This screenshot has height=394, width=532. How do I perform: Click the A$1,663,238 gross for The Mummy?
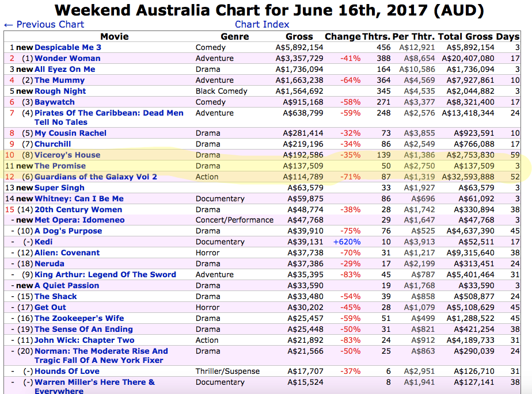(299, 81)
